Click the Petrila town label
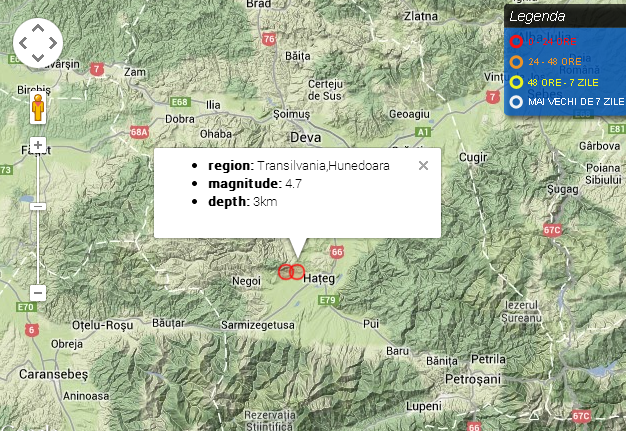 tap(488, 359)
